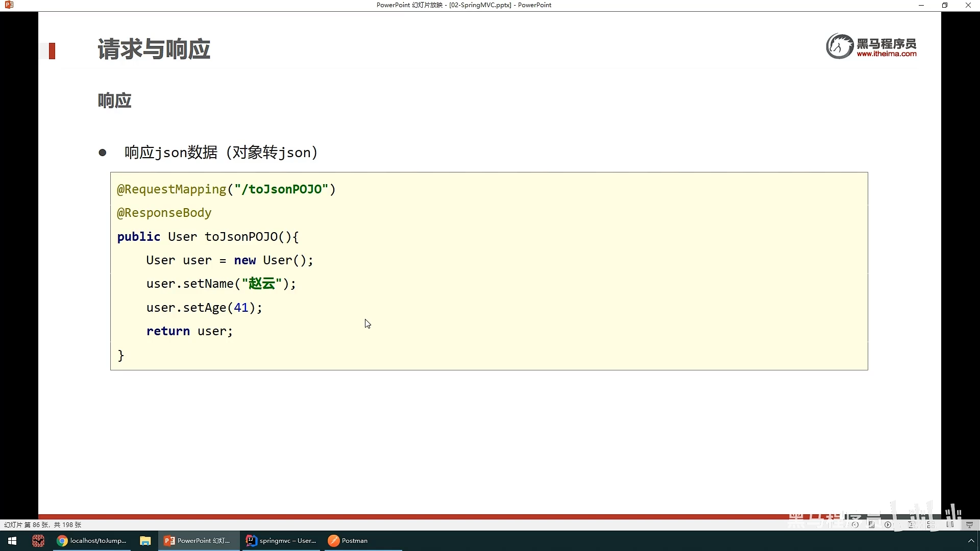Image resolution: width=980 pixels, height=551 pixels.
Task: Show hidden system tray icons
Action: pyautogui.click(x=971, y=541)
